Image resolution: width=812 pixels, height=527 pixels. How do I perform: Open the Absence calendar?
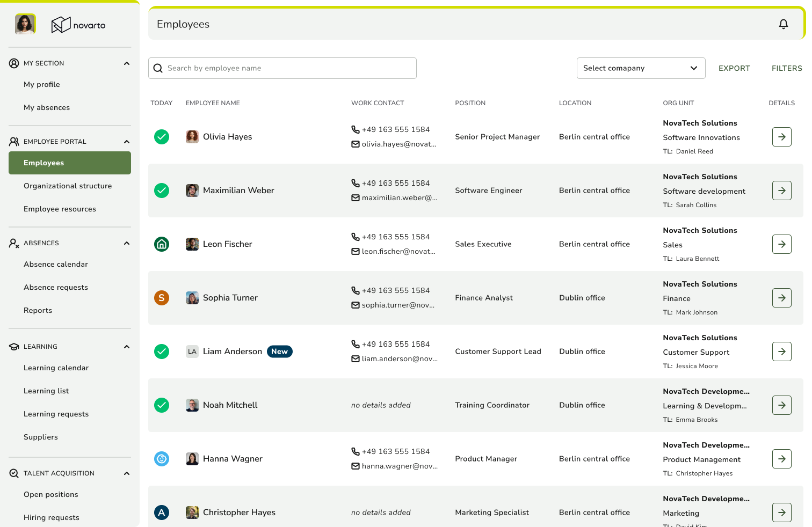(56, 264)
